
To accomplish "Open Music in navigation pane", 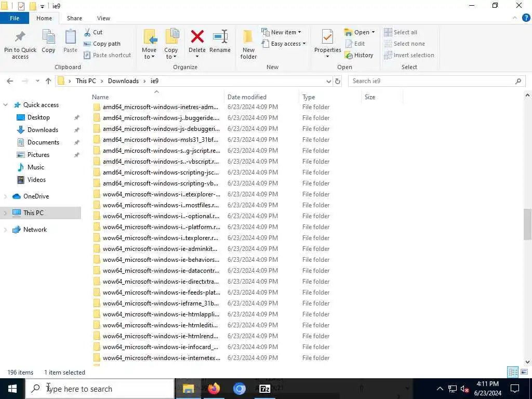I will click(x=36, y=167).
